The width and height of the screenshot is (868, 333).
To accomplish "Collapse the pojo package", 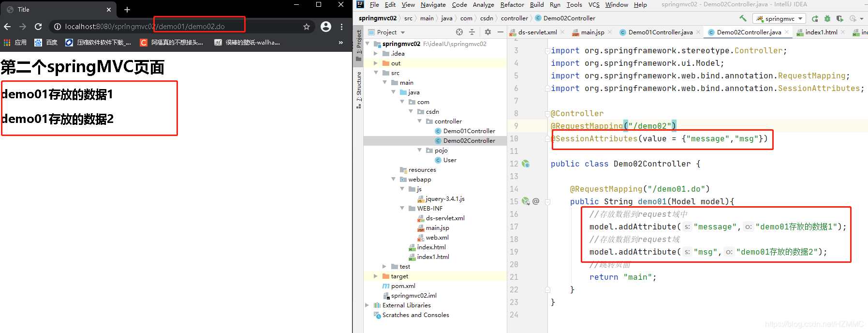I will [x=419, y=150].
